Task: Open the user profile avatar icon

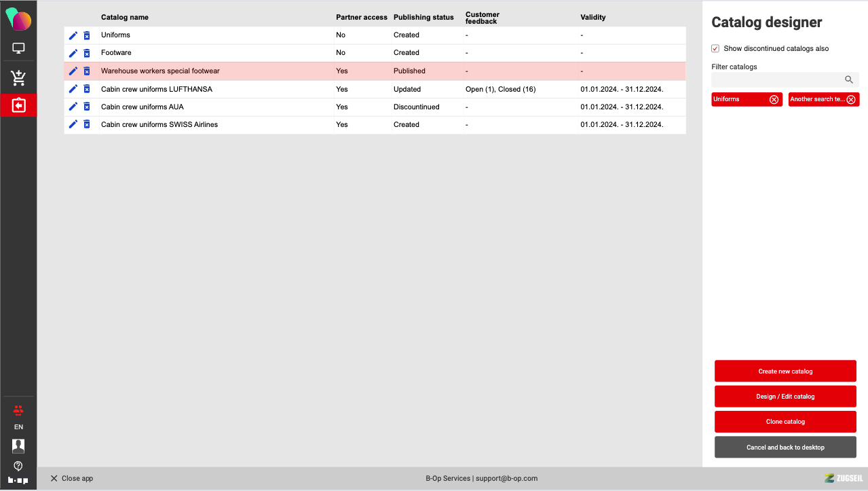Action: coord(18,445)
